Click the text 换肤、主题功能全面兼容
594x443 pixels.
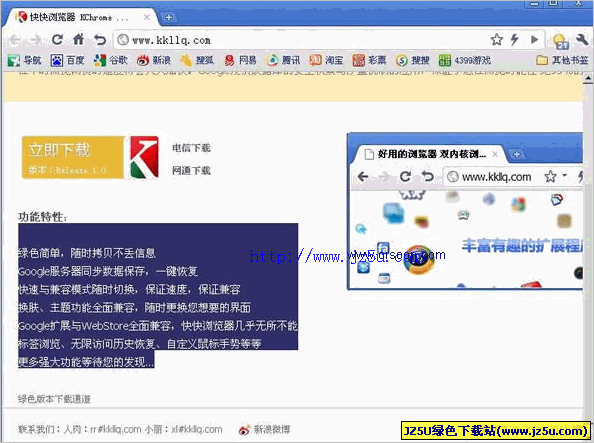click(76, 307)
